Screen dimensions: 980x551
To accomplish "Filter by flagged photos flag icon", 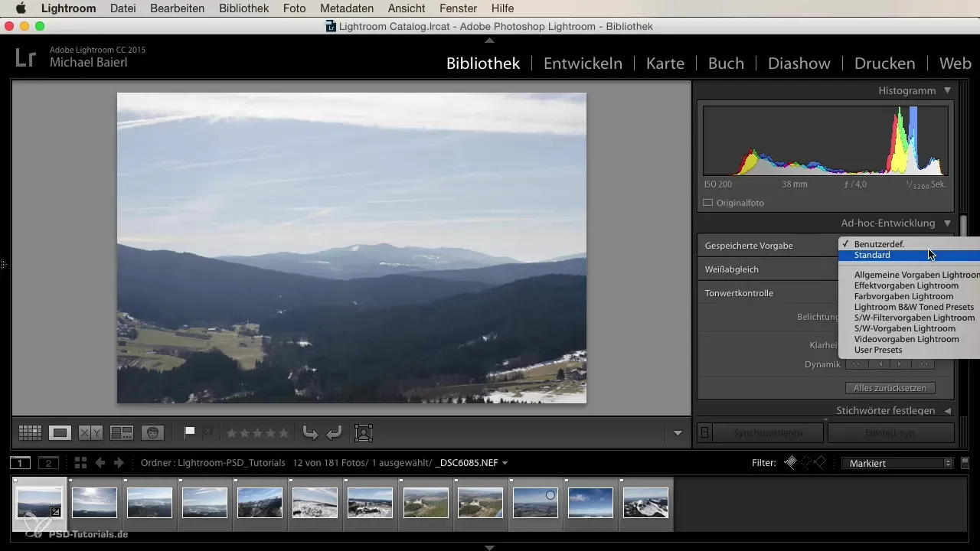I will (790, 462).
